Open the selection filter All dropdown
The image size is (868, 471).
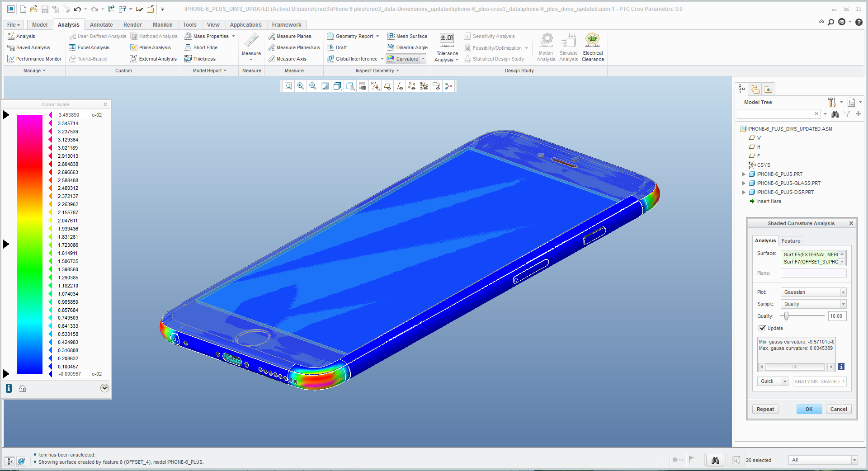[x=854, y=460]
